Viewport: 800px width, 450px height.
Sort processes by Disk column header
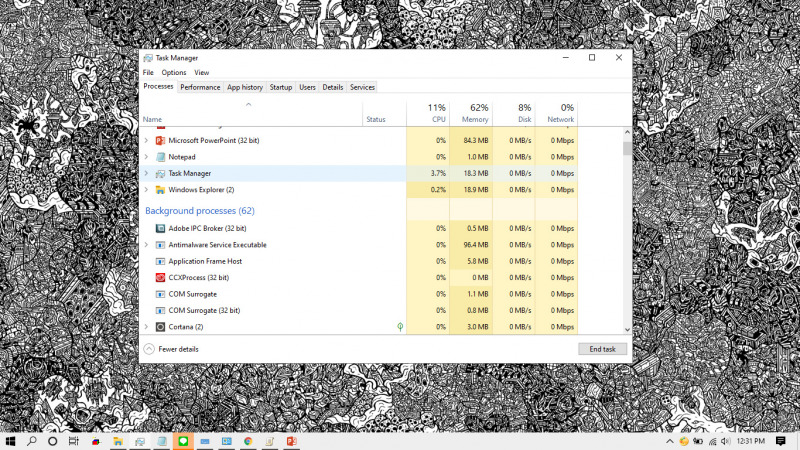(x=514, y=113)
